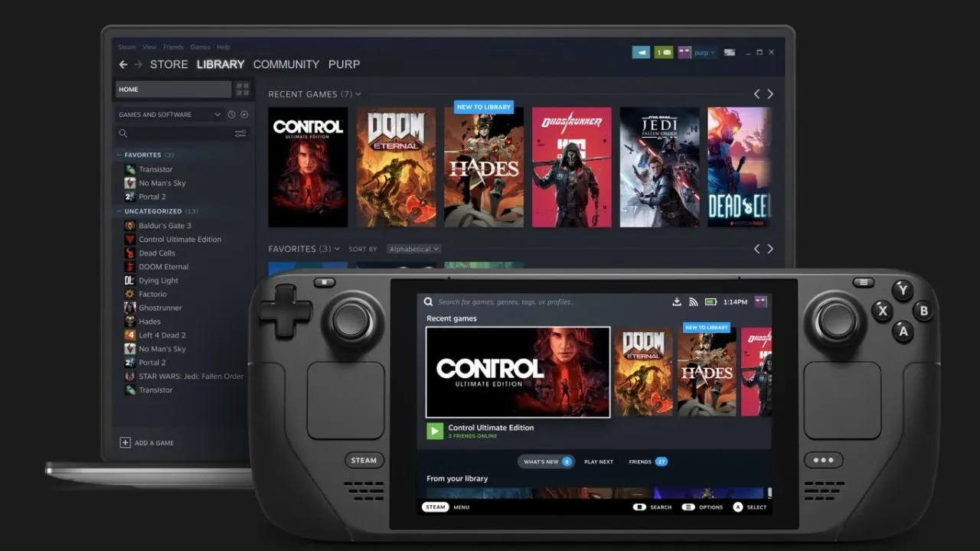Open the PURP profile tab on laptop

pyautogui.click(x=344, y=64)
